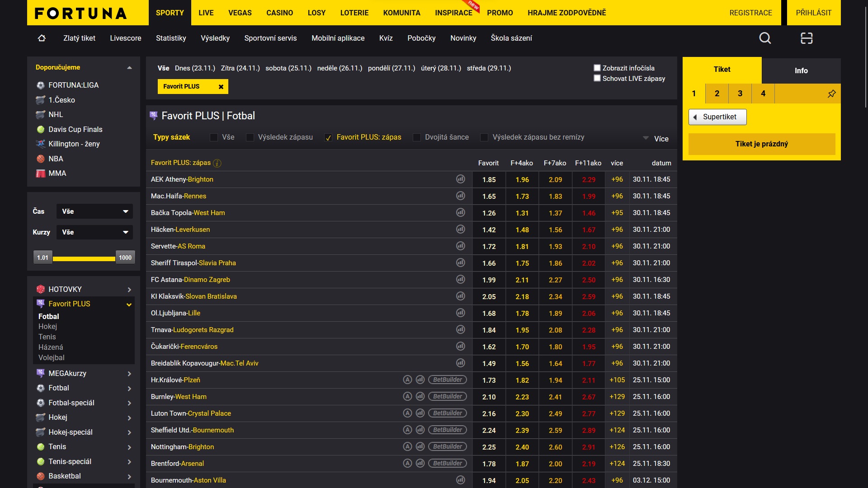The image size is (868, 488).
Task: Open BetBuilder for Burnley-West Ham
Action: pos(448,397)
